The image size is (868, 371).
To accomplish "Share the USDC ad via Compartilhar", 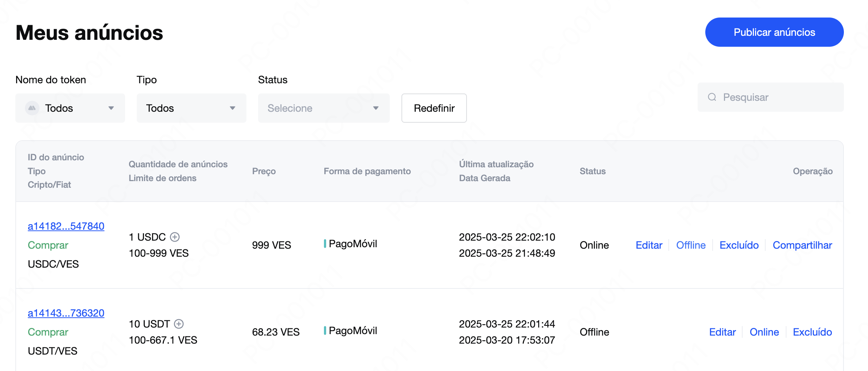I will 802,245.
